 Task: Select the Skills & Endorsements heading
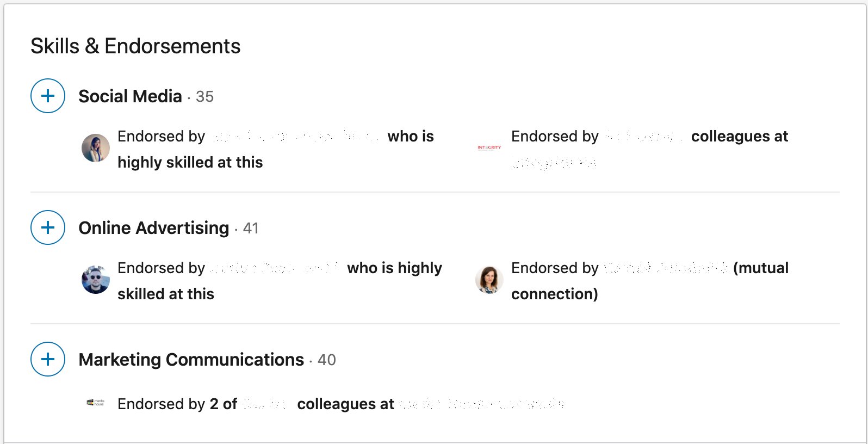[x=135, y=46]
